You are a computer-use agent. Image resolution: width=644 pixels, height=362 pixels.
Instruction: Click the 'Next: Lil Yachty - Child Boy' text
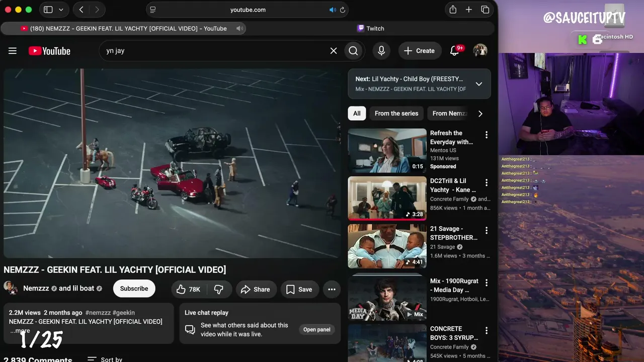(x=409, y=79)
